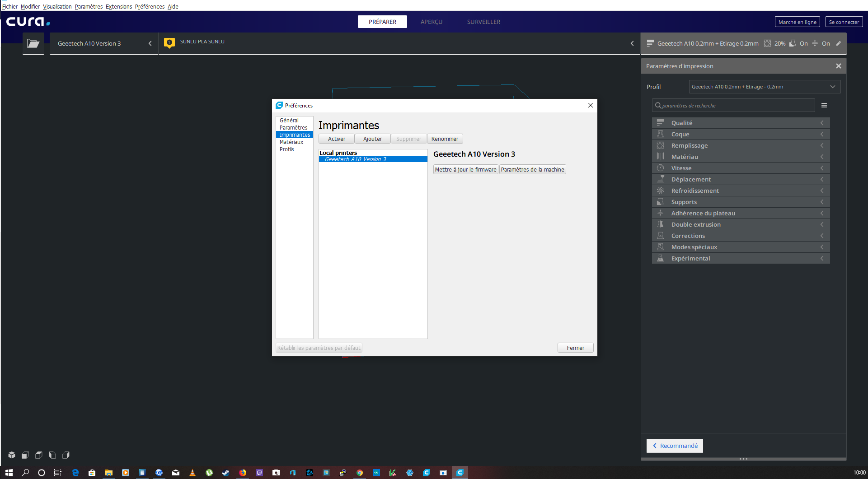Switch to the SURVEILLER tab
The width and height of the screenshot is (868, 479).
[x=483, y=22]
